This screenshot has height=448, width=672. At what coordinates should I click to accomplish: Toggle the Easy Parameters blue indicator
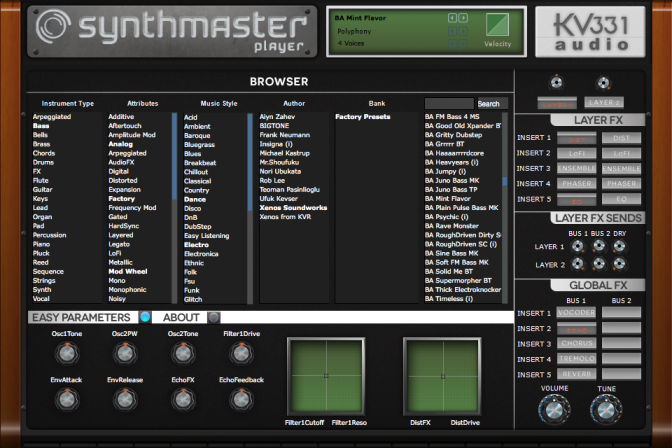coord(145,317)
